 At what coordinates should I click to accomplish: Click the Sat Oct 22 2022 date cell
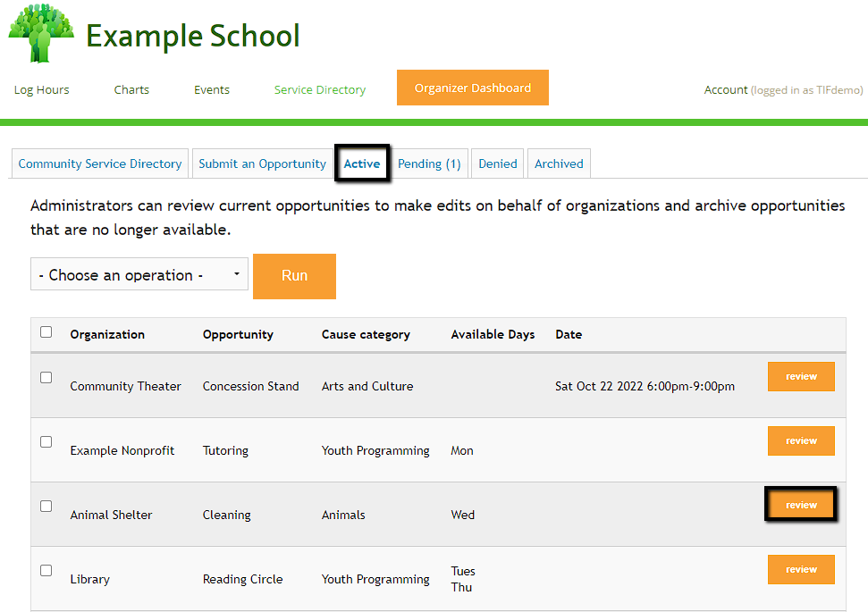(x=645, y=386)
